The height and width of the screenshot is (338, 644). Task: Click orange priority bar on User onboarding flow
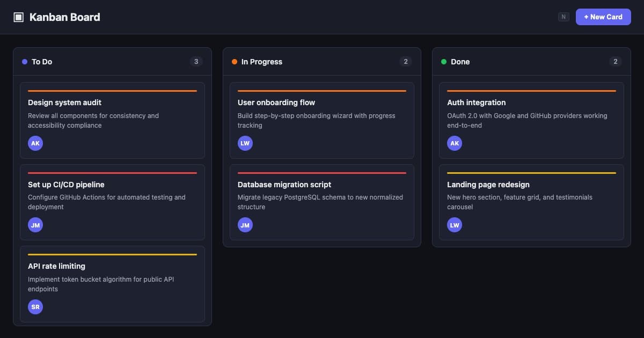tap(322, 91)
